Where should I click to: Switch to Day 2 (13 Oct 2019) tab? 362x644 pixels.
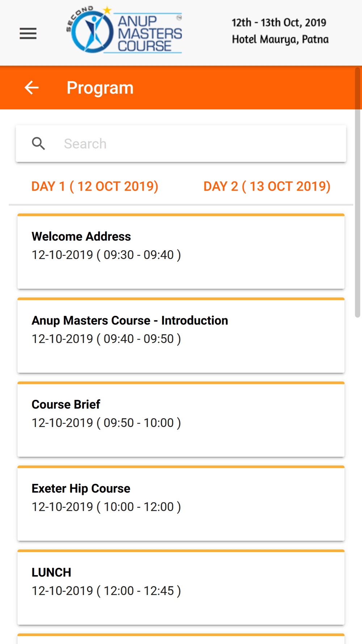[x=267, y=187]
